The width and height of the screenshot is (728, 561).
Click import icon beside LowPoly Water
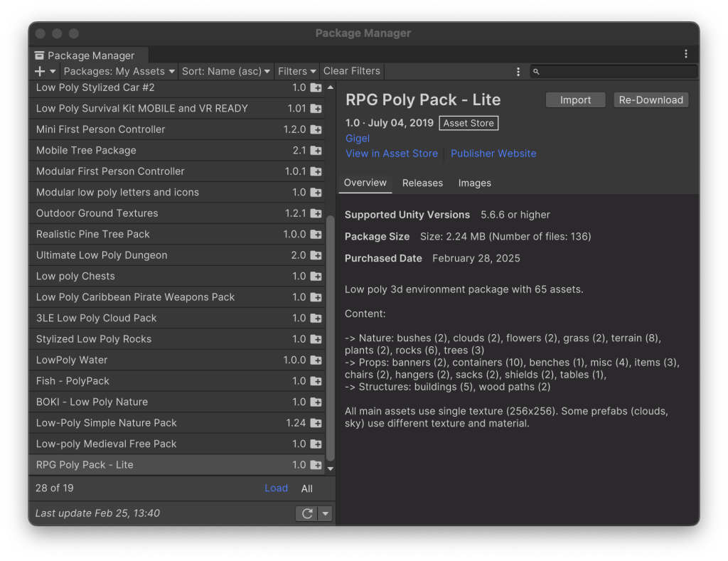[x=316, y=360]
